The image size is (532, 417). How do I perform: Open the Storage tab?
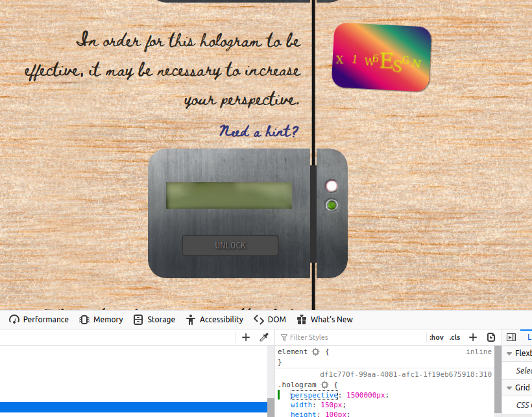point(154,319)
